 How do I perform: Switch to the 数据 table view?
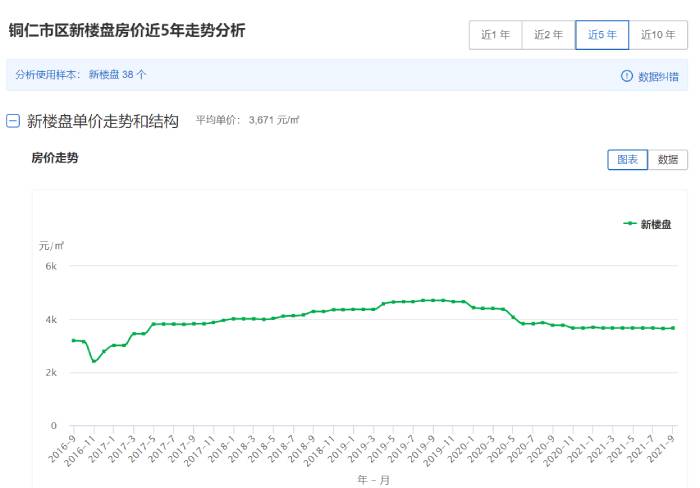(x=667, y=159)
